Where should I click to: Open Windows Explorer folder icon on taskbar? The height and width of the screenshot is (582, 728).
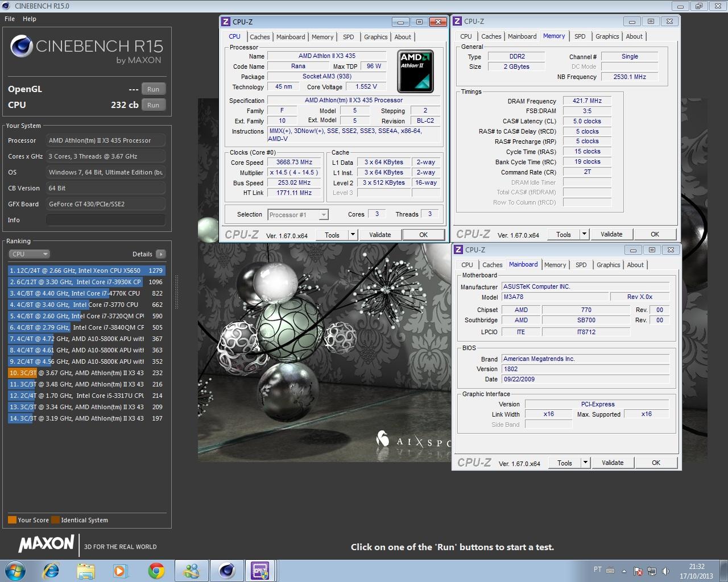pos(86,571)
